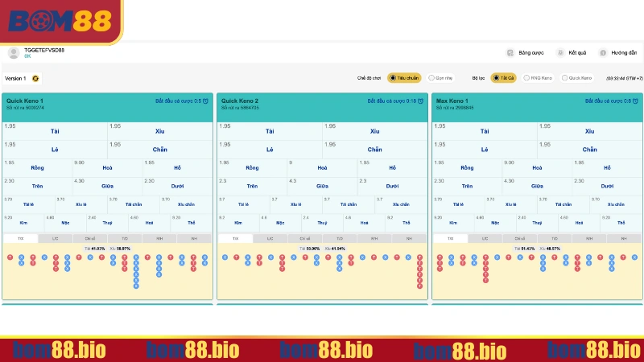Open the R/H tab in Max Keno 1

[x=589, y=238]
